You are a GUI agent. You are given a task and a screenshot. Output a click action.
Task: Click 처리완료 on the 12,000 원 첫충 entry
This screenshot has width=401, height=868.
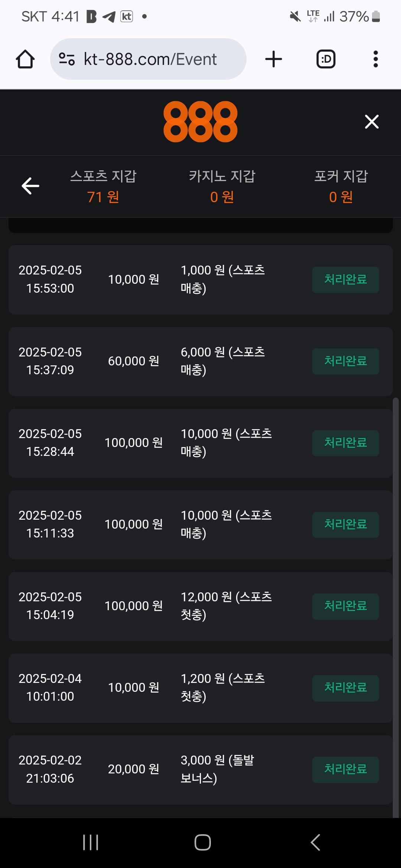coord(346,606)
